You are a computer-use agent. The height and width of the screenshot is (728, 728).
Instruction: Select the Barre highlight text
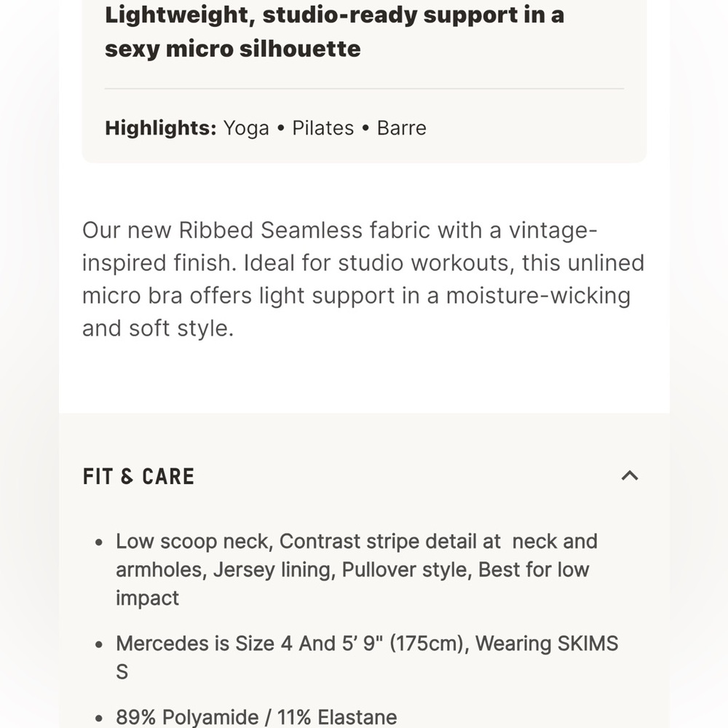[x=402, y=128]
